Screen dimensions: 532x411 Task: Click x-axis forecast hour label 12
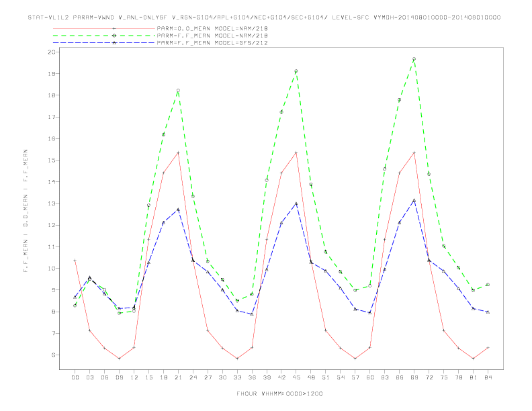134,377
